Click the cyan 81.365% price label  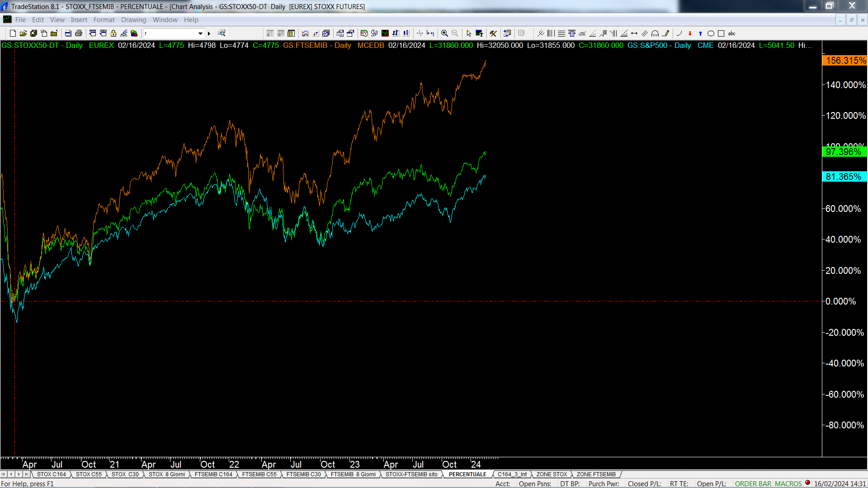pyautogui.click(x=845, y=177)
